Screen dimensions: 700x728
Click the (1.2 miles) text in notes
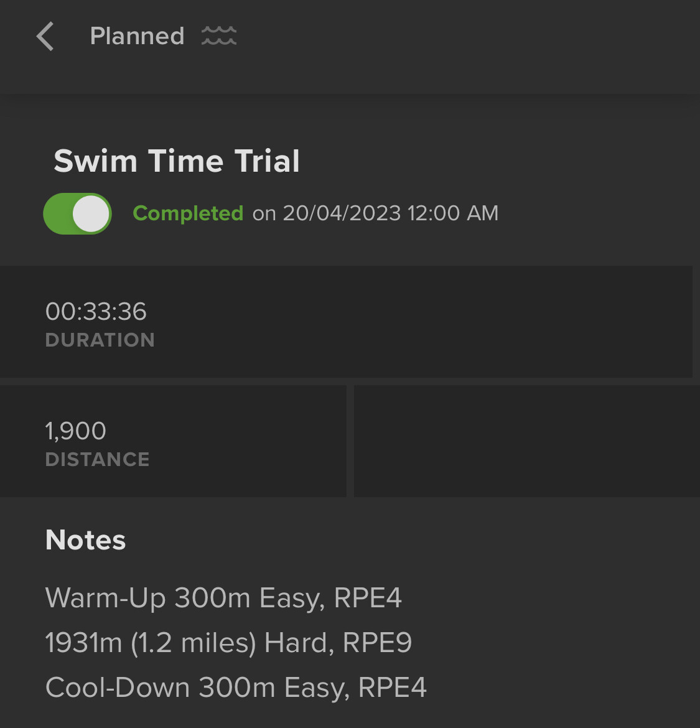pyautogui.click(x=194, y=643)
